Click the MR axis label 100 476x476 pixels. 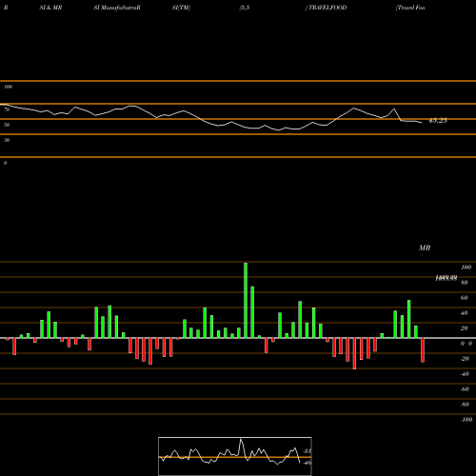pos(466,268)
